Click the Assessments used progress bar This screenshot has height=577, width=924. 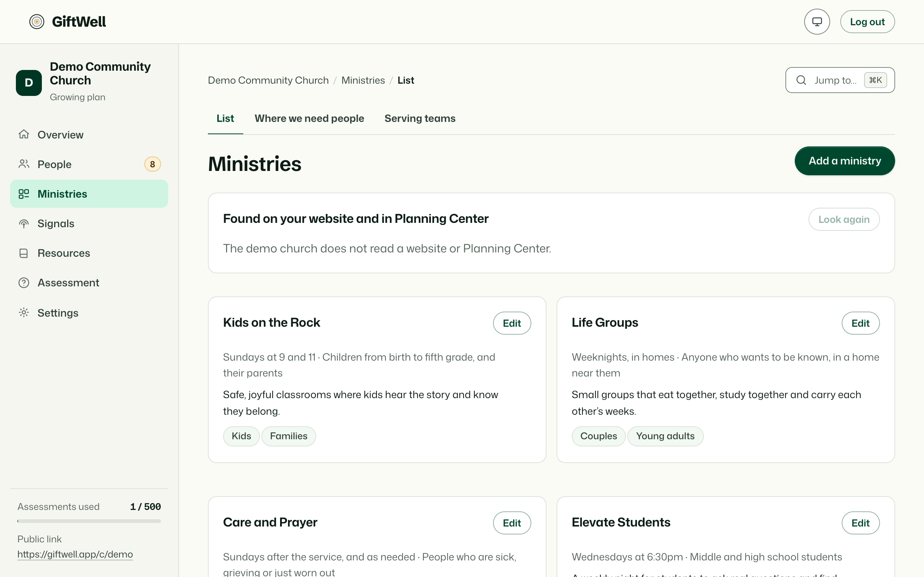(x=89, y=521)
